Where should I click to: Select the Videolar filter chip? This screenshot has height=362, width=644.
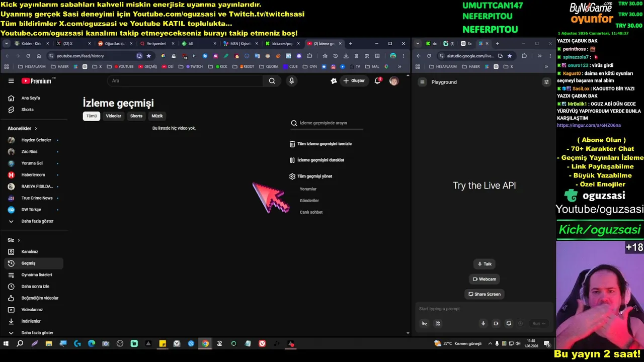click(x=113, y=116)
